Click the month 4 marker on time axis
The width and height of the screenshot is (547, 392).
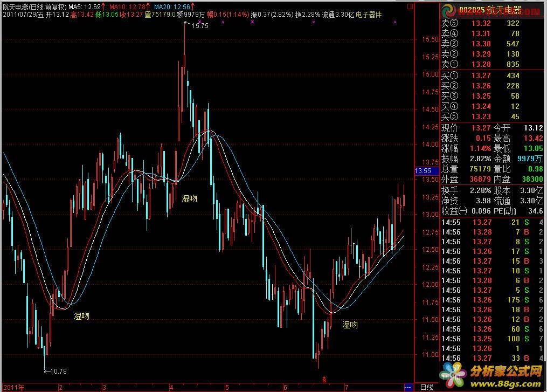pyautogui.click(x=171, y=388)
